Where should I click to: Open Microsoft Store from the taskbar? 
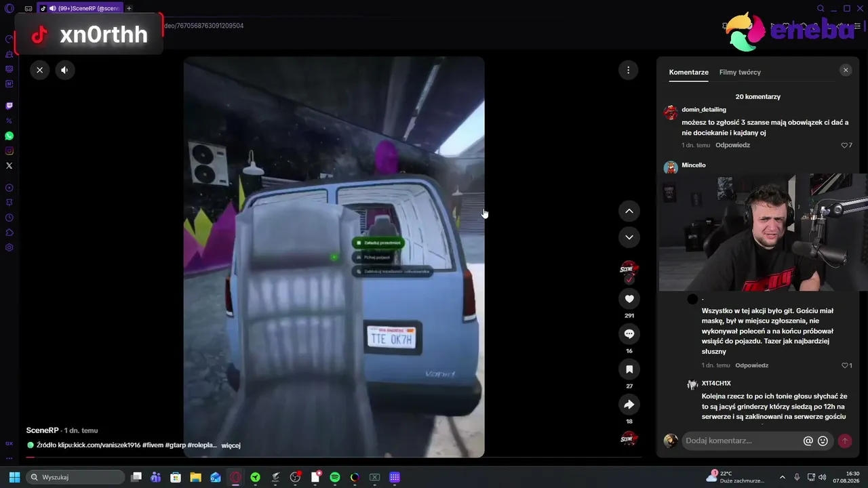coord(175,477)
